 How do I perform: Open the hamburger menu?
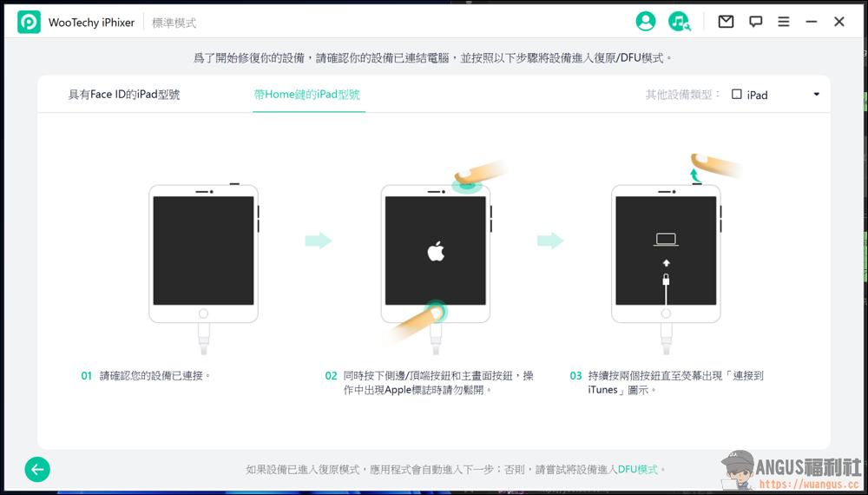tap(783, 22)
